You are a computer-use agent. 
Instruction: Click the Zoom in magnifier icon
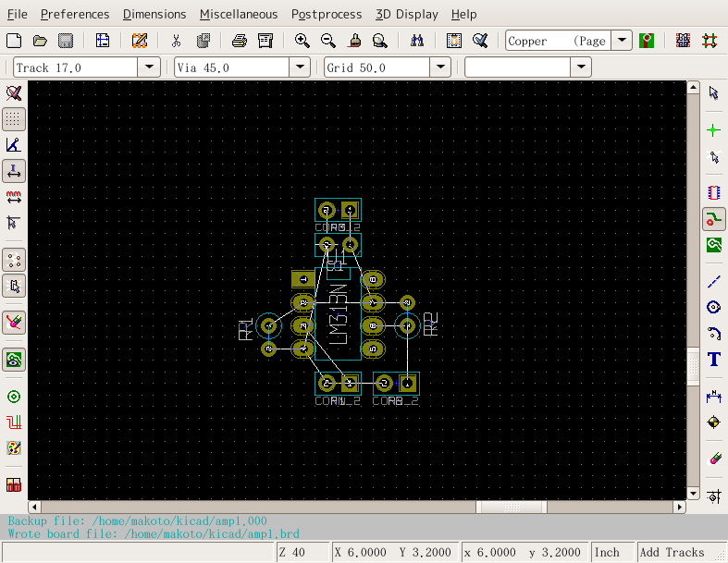(x=302, y=41)
